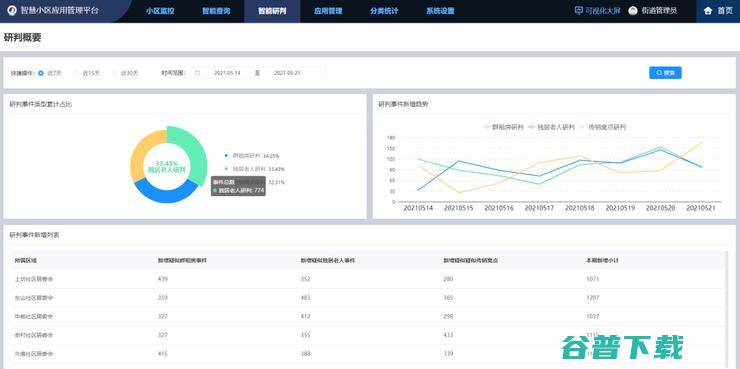Screen dimensions: 740x369
Task: Click the 新增疑似独居老人事件 column header
Action: tap(328, 260)
